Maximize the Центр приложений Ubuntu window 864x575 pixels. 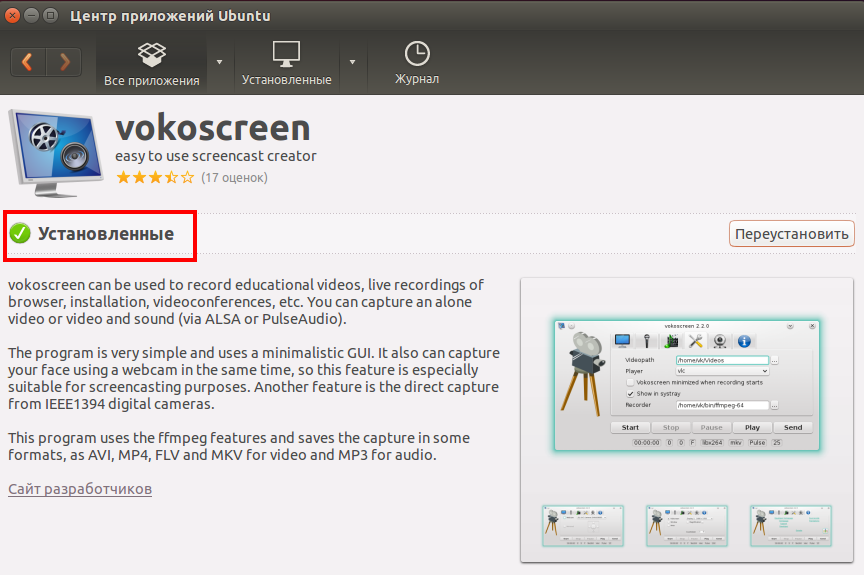coord(50,15)
